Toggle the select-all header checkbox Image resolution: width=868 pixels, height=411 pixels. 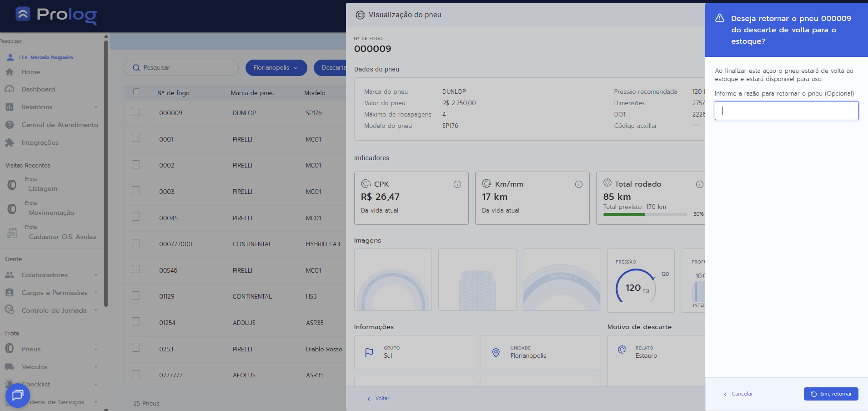click(136, 92)
